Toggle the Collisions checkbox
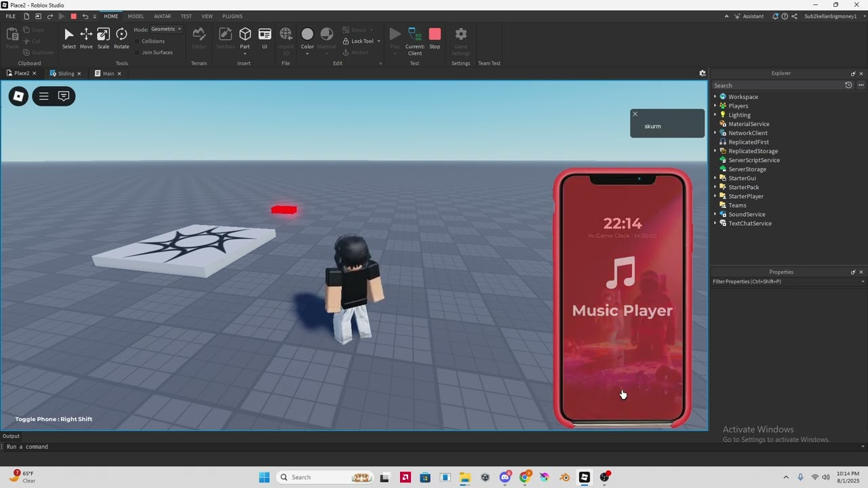 tap(137, 41)
